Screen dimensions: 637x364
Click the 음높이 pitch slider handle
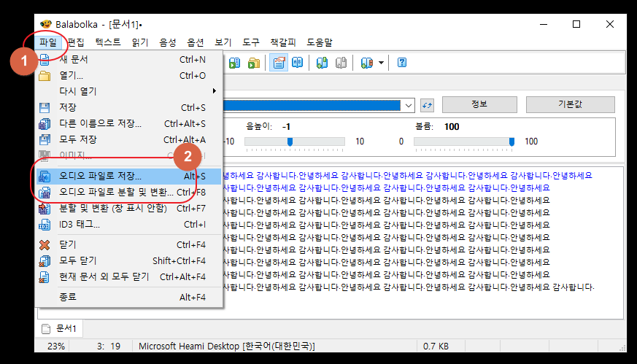click(x=290, y=142)
